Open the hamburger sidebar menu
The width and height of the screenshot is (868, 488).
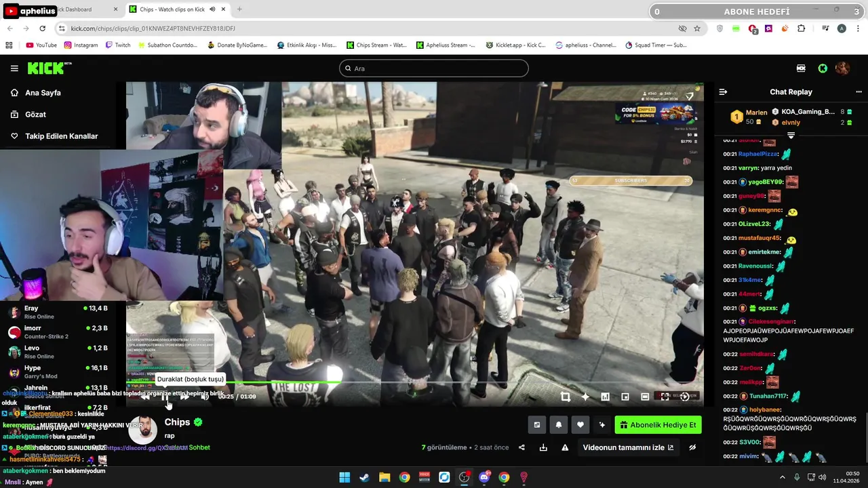click(x=14, y=68)
